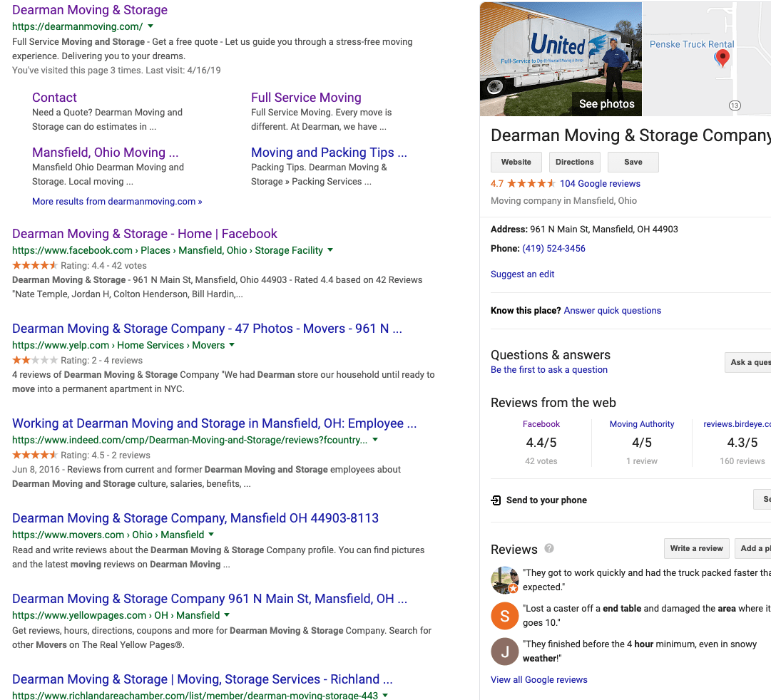The width and height of the screenshot is (771, 700).
Task: Click Answer quick questions link
Action: tap(612, 311)
